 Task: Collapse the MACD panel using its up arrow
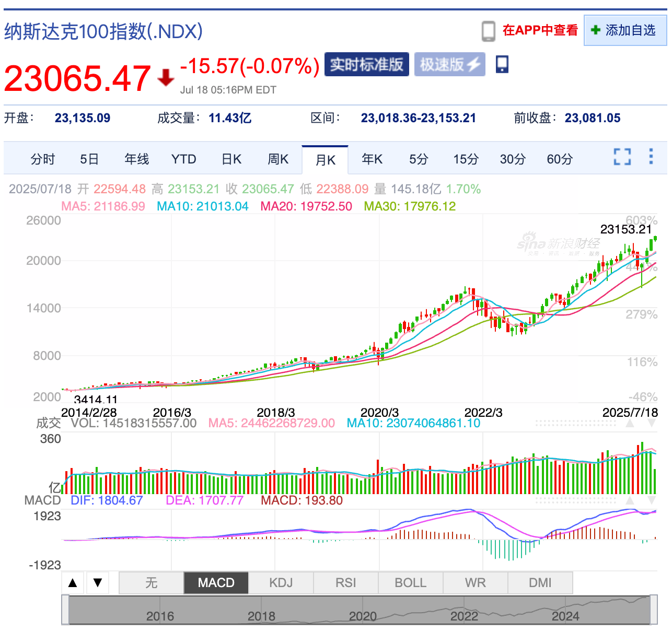(x=630, y=500)
